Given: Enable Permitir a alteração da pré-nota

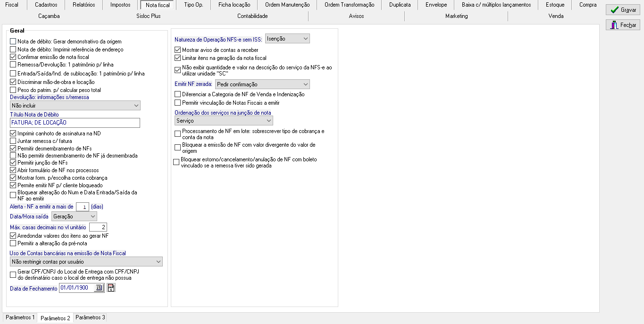Looking at the screenshot, I should pos(13,243).
